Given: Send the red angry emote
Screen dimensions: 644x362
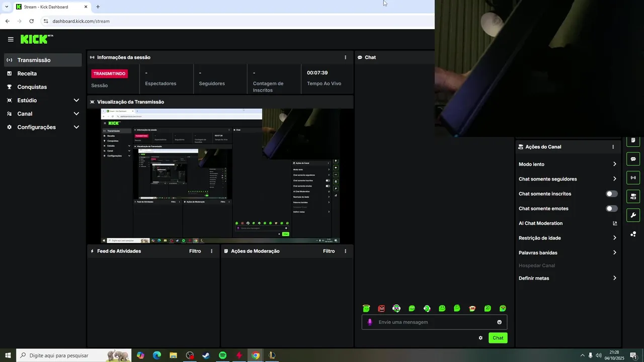Looking at the screenshot, I should 381,308.
